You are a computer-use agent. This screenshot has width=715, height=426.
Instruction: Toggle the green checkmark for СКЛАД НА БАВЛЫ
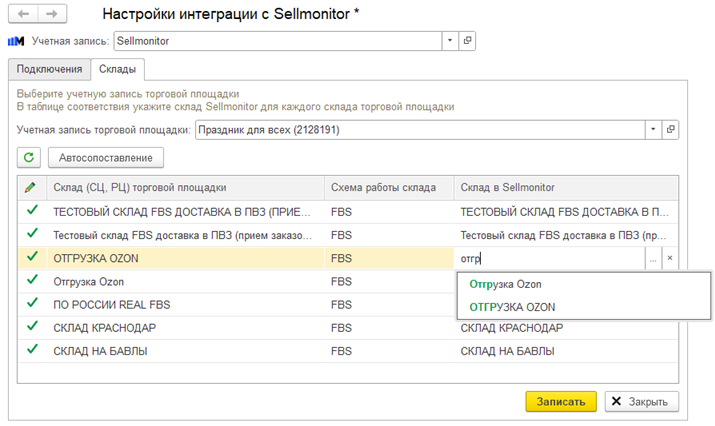tap(32, 350)
